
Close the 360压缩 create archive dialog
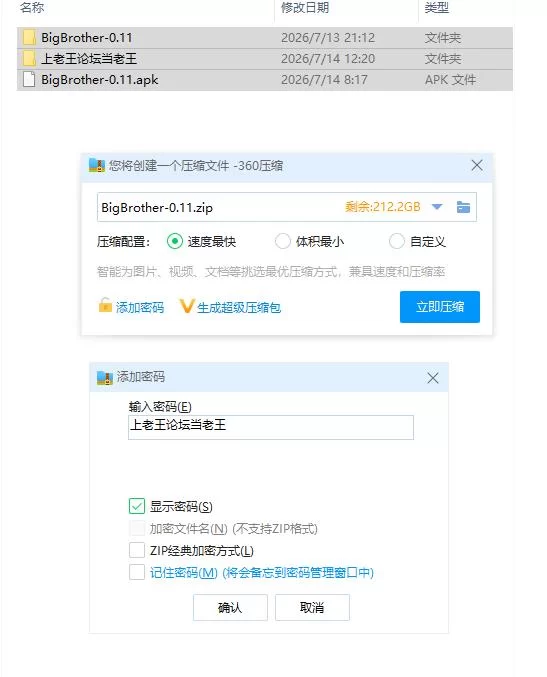tap(477, 165)
